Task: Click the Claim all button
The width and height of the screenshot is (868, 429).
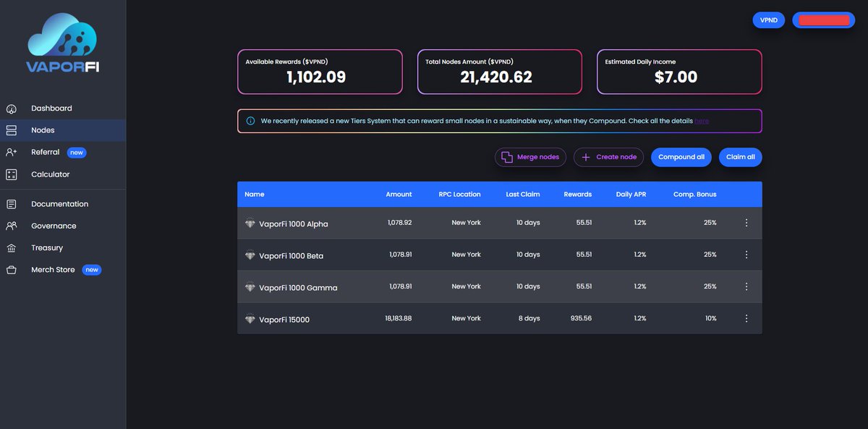Action: (x=740, y=157)
